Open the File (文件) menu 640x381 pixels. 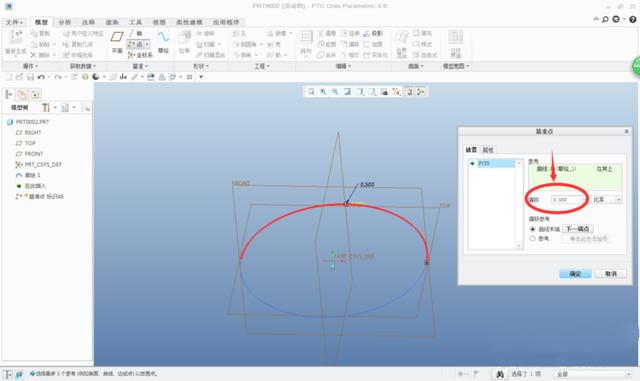[x=14, y=22]
